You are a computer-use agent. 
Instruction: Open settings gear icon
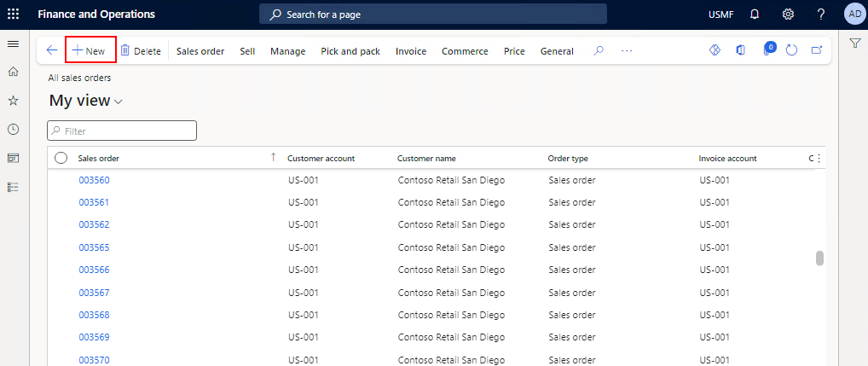click(x=788, y=15)
